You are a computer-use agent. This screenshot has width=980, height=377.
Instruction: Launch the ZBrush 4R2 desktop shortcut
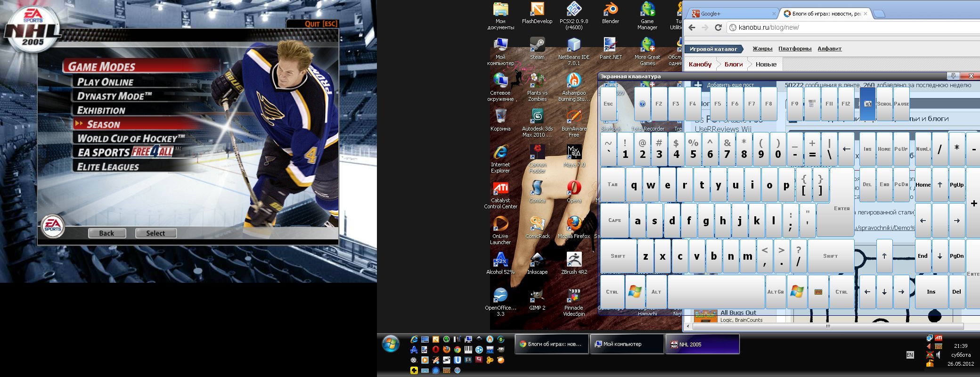[x=574, y=264]
